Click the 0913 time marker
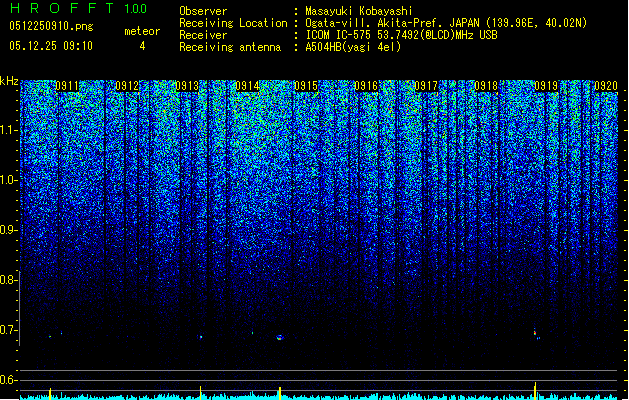Viewport: 629px width, 400px height. [187, 86]
